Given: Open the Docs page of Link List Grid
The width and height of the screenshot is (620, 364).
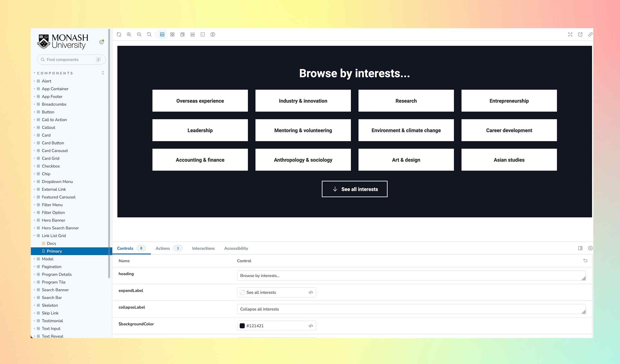Looking at the screenshot, I should [x=51, y=243].
